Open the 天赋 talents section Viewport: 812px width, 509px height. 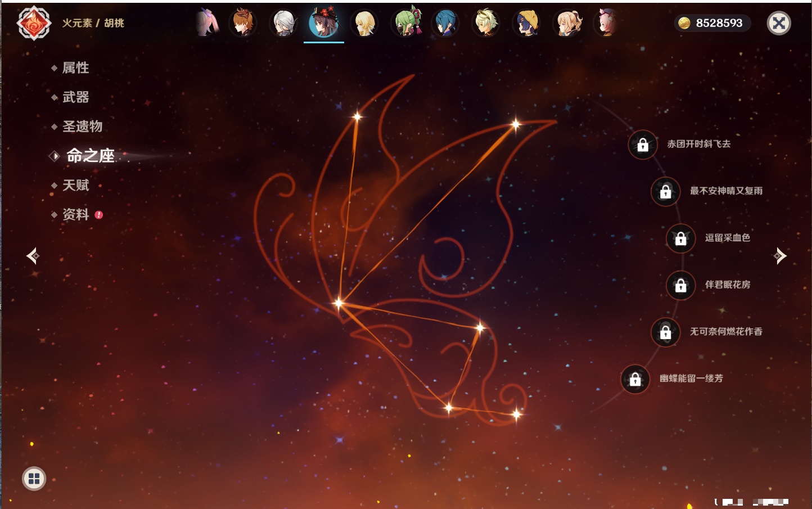click(75, 185)
